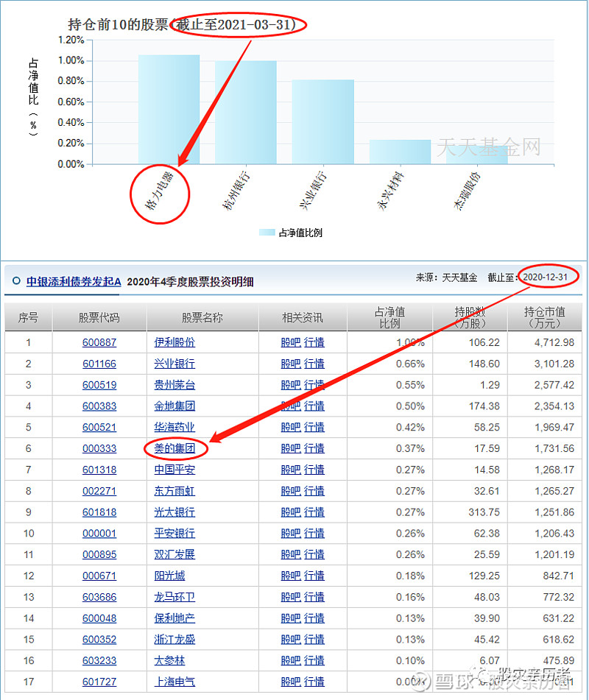Open 兴业银行 stock name link
This screenshot has height=700, width=589.
[x=174, y=364]
